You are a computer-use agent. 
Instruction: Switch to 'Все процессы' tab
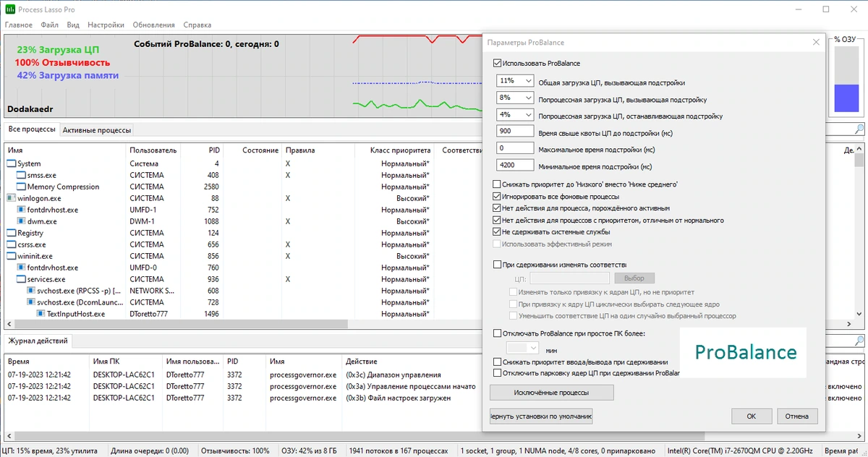tap(31, 129)
